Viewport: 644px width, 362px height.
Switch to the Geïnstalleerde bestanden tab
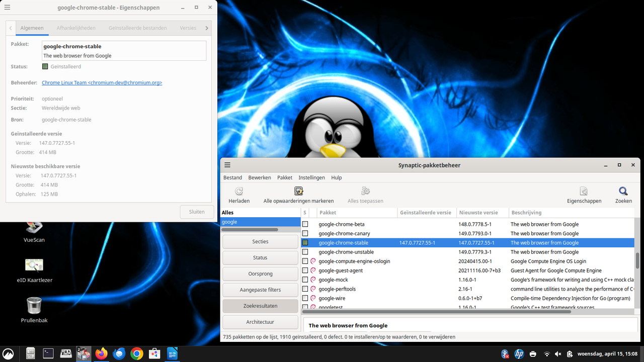pos(137,28)
